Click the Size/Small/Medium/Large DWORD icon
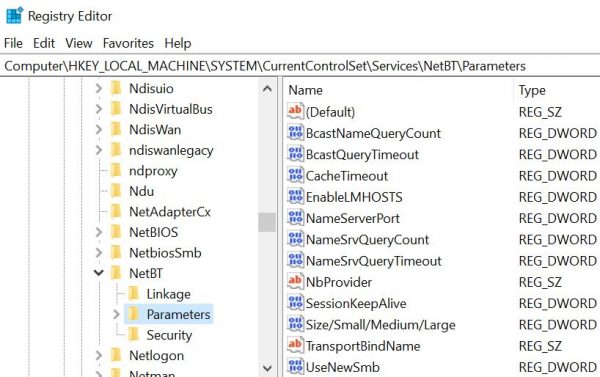The height and width of the screenshot is (377, 600). 295,325
